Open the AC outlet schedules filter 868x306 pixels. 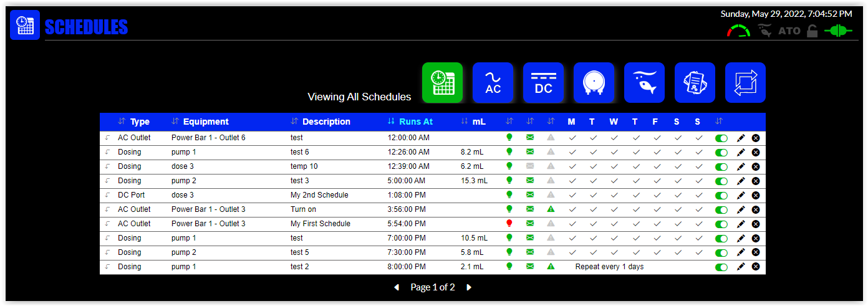point(493,82)
